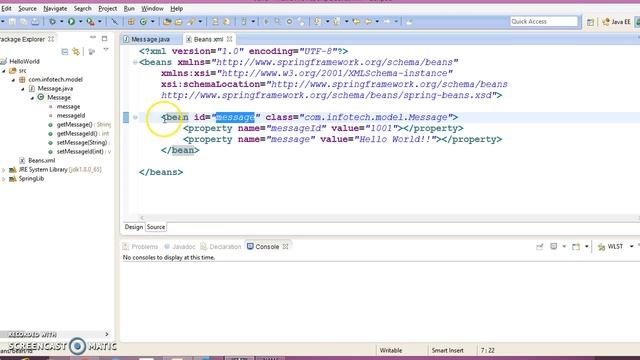Click the Search flashlight icon in toolbar
Image resolution: width=640 pixels, height=360 pixels.
coord(191,21)
